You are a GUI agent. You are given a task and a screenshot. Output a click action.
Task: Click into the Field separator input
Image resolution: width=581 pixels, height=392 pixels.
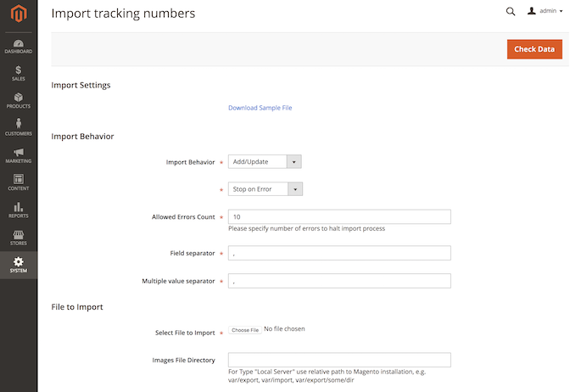tap(339, 254)
